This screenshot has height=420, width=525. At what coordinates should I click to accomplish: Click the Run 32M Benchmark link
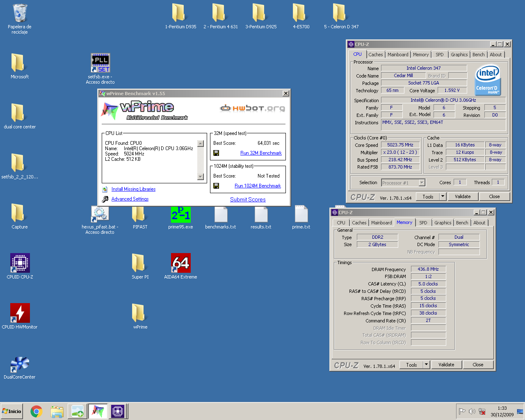[261, 153]
